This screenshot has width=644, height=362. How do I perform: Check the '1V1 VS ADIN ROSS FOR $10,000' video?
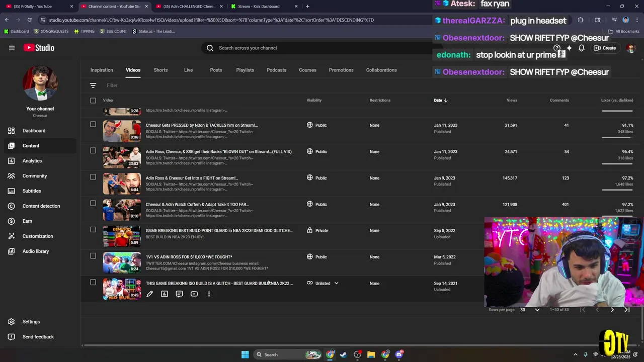(x=93, y=256)
